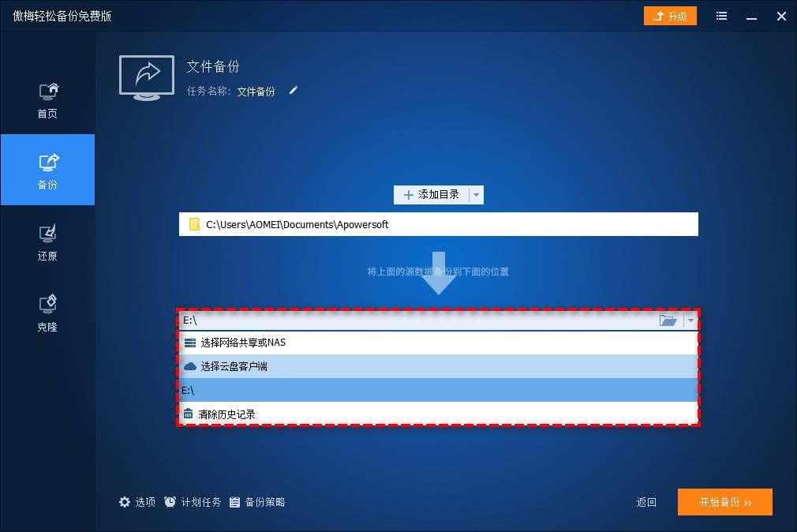点击开始备份按钮
The image size is (797, 532).
(x=724, y=502)
